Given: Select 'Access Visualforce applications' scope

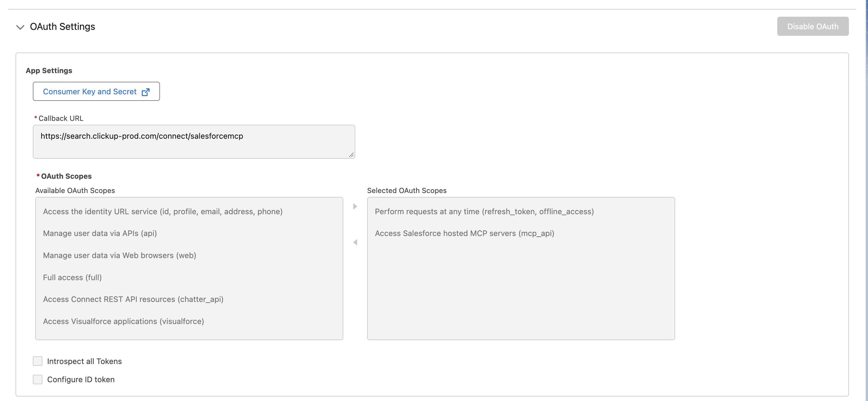Looking at the screenshot, I should (x=189, y=321).
